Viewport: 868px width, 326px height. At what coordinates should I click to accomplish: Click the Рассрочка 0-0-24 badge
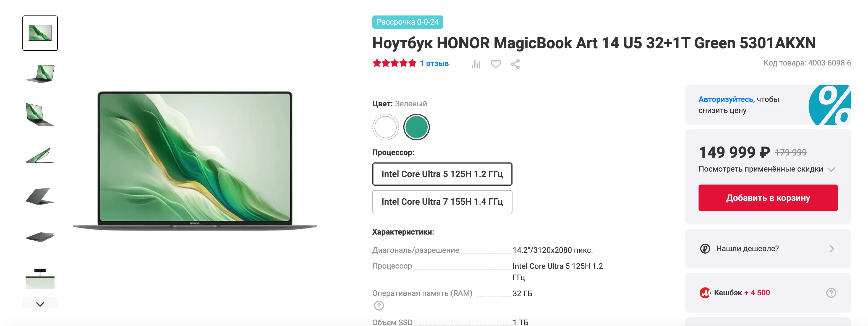pos(407,22)
